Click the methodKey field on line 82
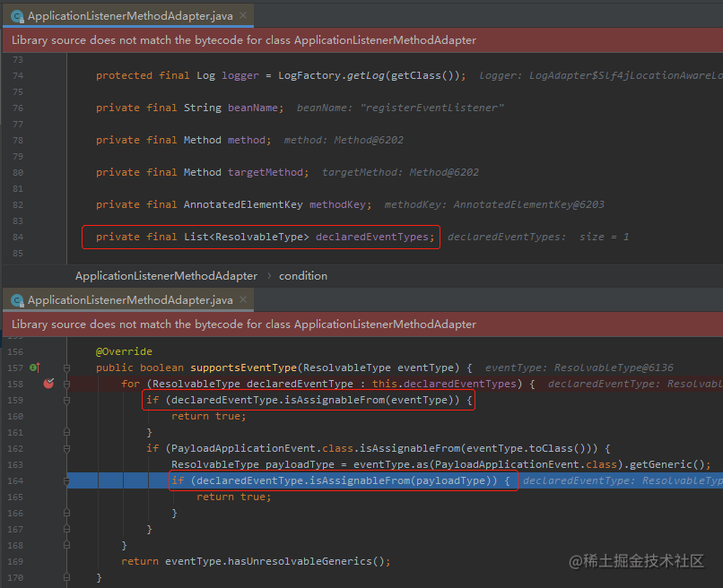The image size is (723, 588). 337,204
